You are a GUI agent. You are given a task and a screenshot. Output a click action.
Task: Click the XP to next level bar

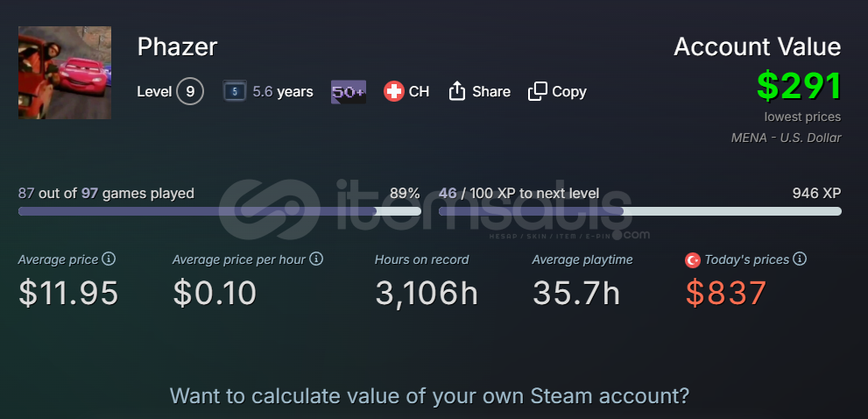[x=640, y=211]
